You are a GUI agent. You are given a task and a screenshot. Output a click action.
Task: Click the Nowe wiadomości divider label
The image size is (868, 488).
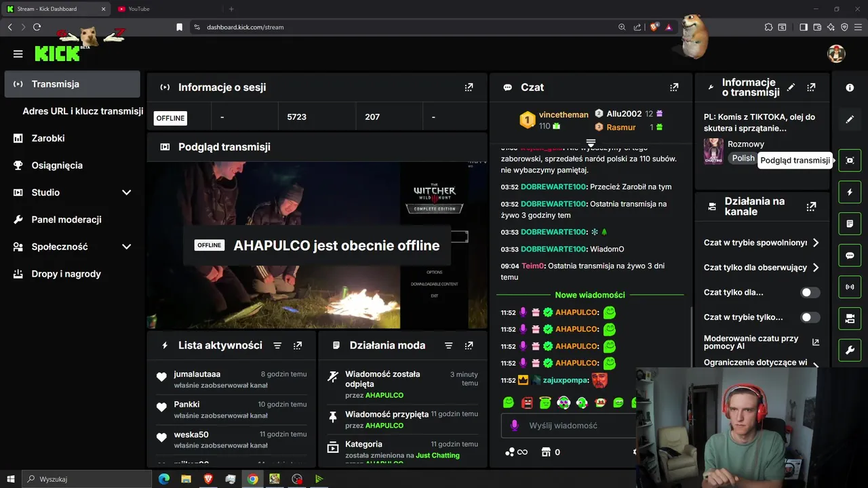coord(590,295)
